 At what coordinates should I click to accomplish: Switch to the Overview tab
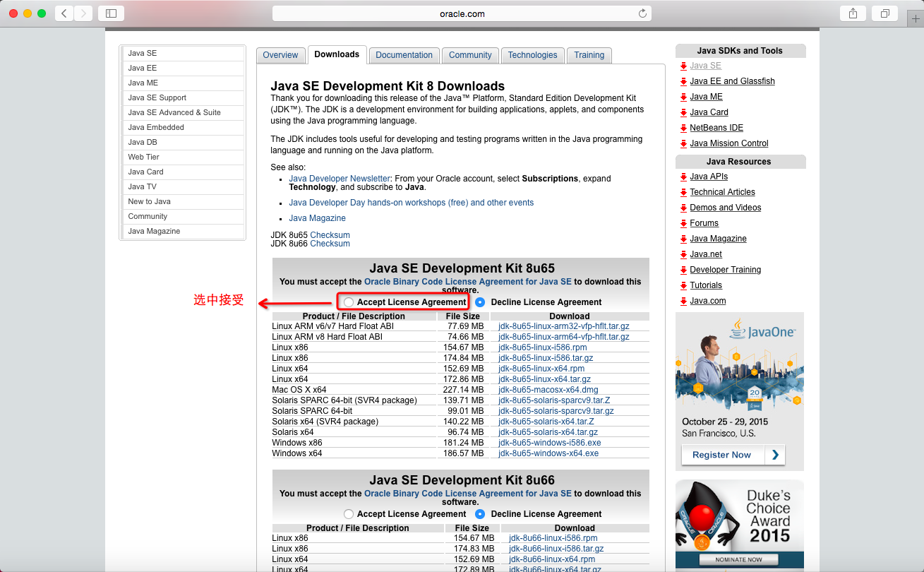280,55
